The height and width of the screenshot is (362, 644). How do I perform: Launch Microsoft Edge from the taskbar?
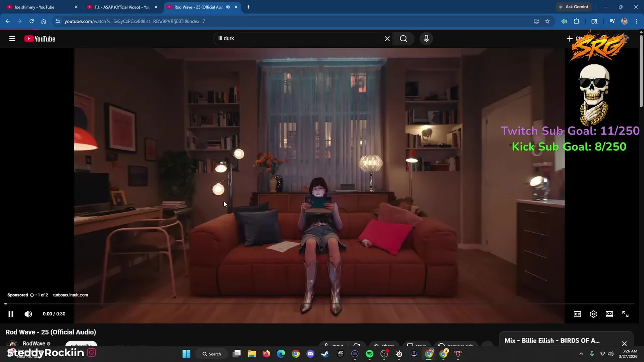click(281, 354)
